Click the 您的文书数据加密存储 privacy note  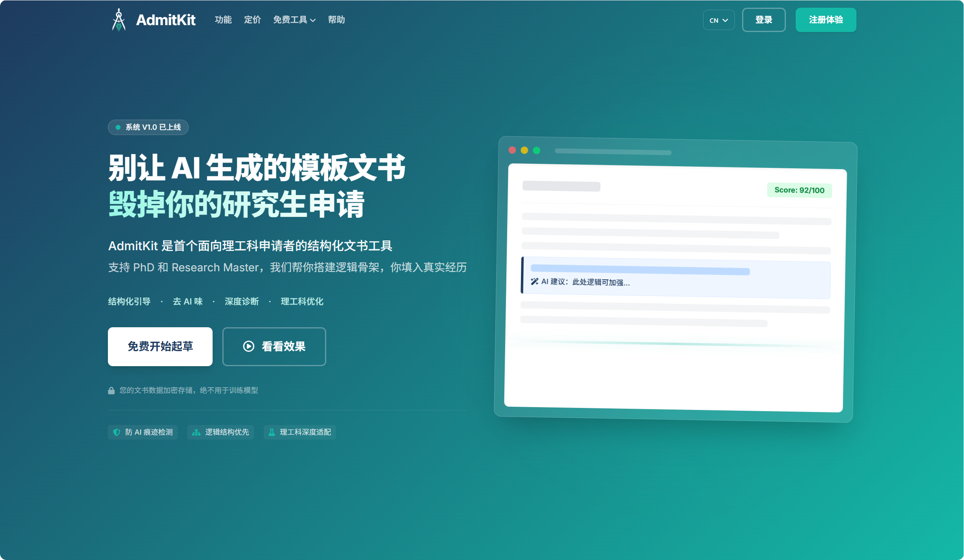[x=189, y=390]
